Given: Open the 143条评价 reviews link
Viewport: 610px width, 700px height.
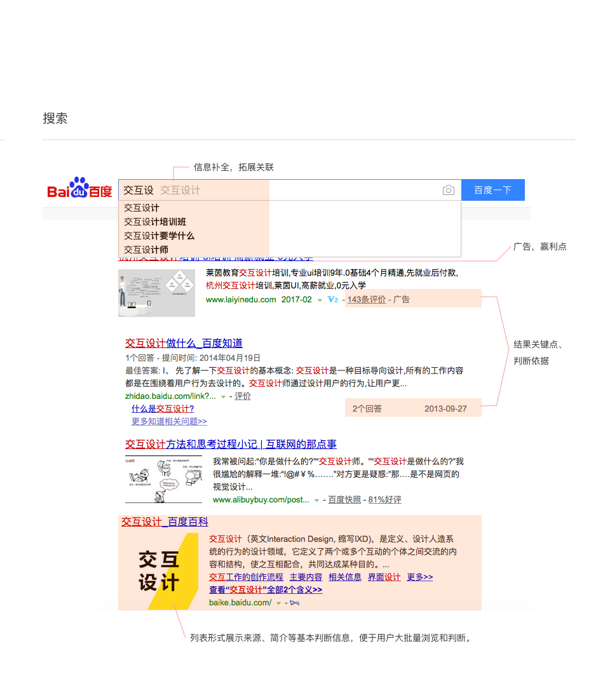Looking at the screenshot, I should pos(367,300).
